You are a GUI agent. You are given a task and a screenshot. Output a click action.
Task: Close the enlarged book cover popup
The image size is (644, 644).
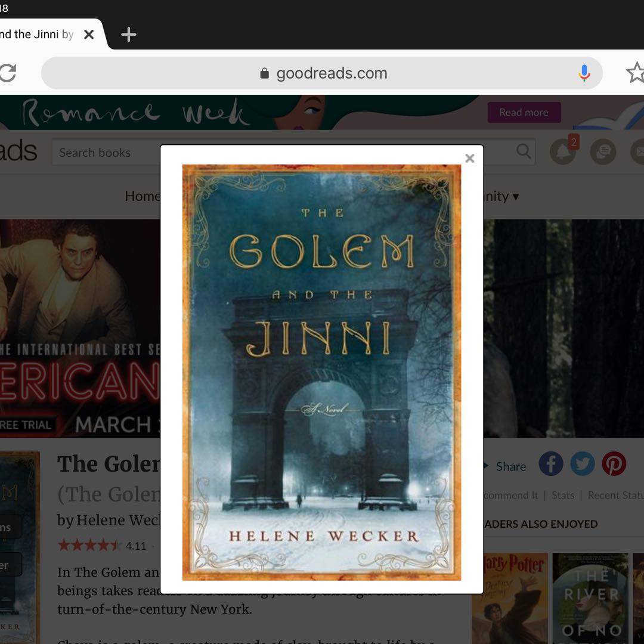tap(469, 158)
